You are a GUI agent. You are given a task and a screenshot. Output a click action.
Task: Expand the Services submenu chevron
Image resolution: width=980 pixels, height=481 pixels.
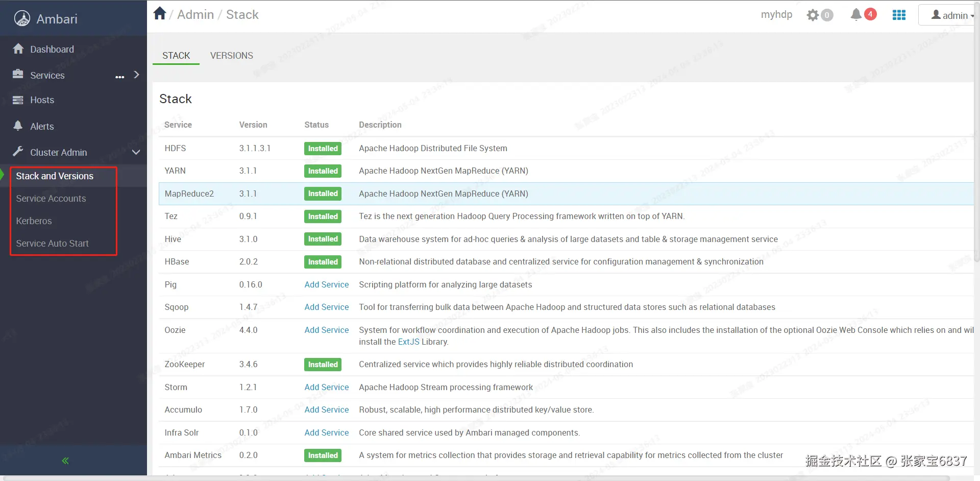[136, 75]
